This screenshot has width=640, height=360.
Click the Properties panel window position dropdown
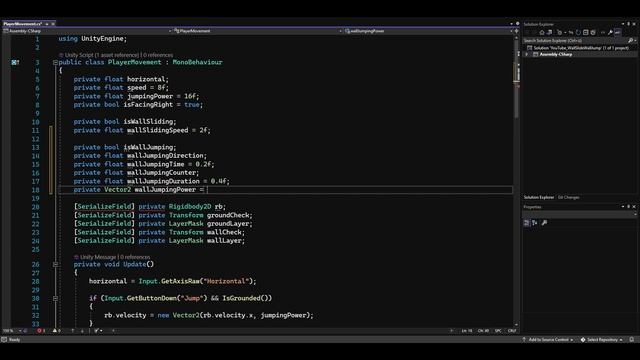[623, 207]
